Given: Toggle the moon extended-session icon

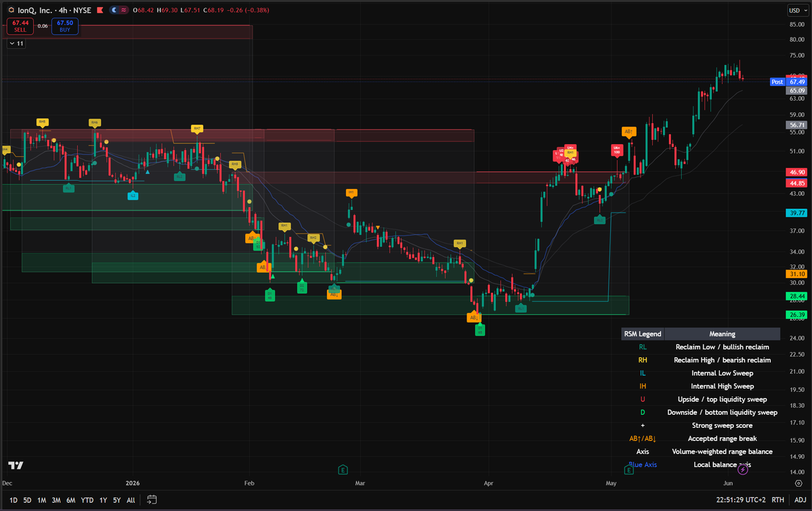Looking at the screenshot, I should [x=114, y=10].
